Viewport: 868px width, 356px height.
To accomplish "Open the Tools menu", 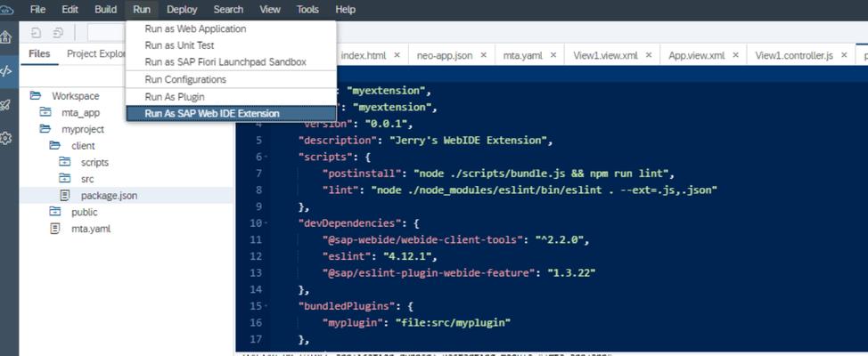I will click(307, 10).
